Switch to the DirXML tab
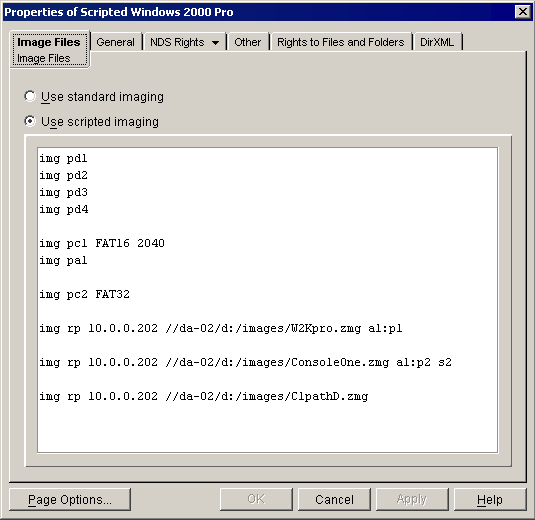Image resolution: width=535 pixels, height=520 pixels. 437,42
